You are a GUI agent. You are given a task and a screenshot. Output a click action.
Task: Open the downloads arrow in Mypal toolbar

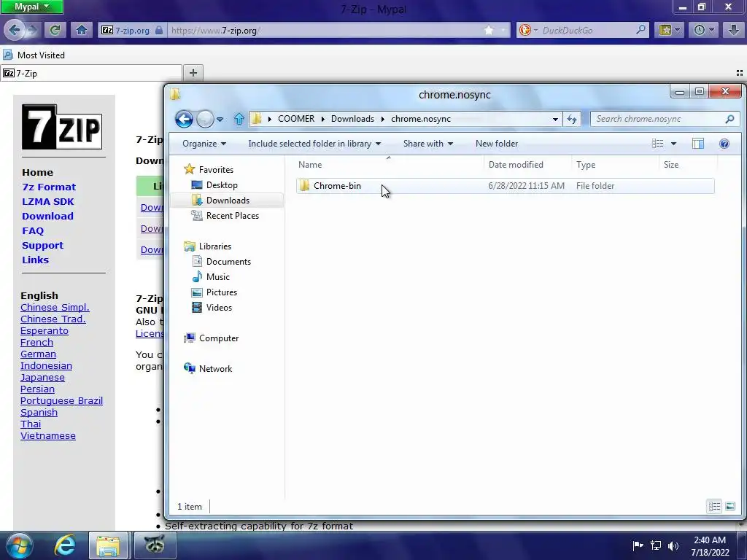click(x=734, y=30)
